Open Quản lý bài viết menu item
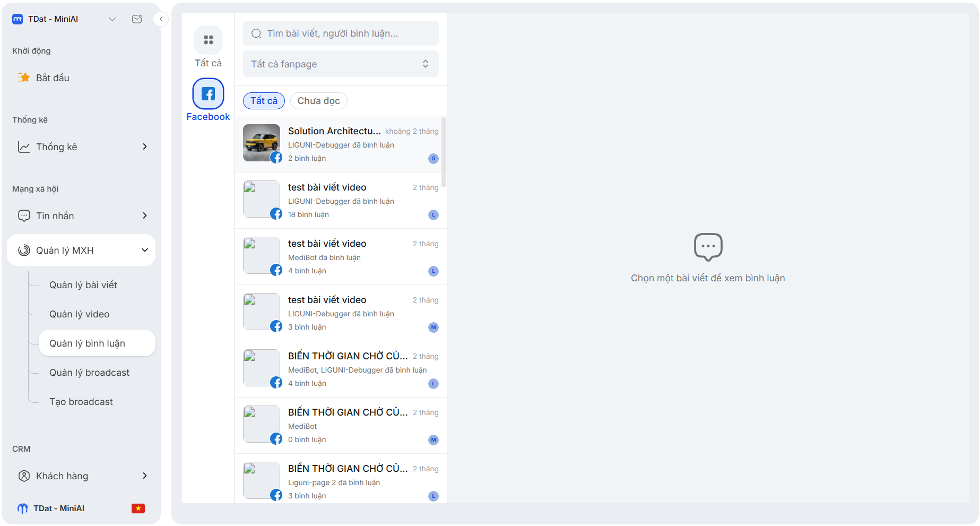 tap(83, 285)
